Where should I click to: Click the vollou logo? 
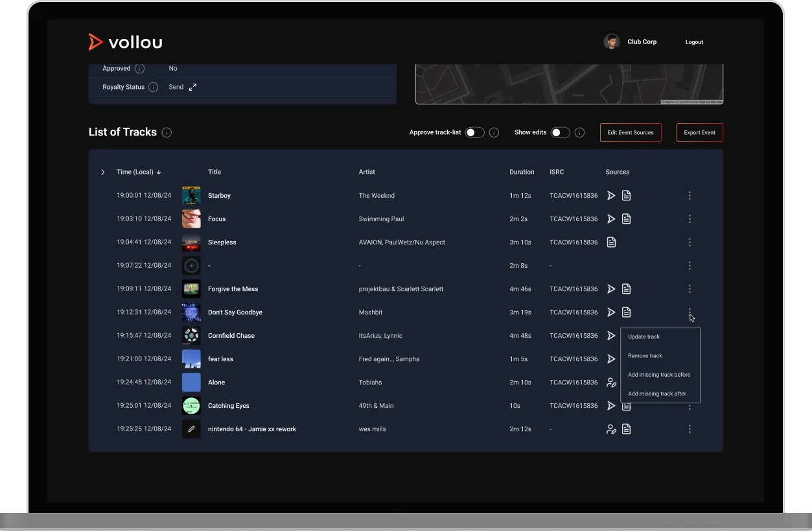[125, 42]
